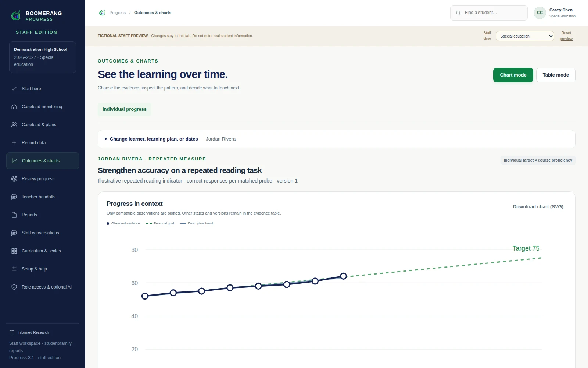
Task: Click the Informed Research book icon
Action: (12, 333)
